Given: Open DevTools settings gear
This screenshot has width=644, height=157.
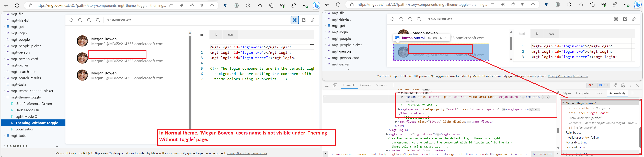Looking at the screenshot, I should 623,85.
